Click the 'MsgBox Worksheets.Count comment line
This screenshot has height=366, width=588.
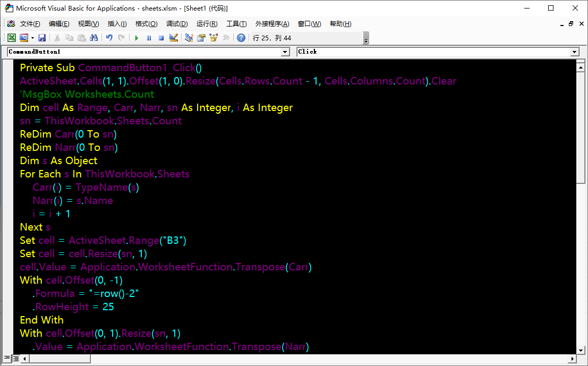87,94
